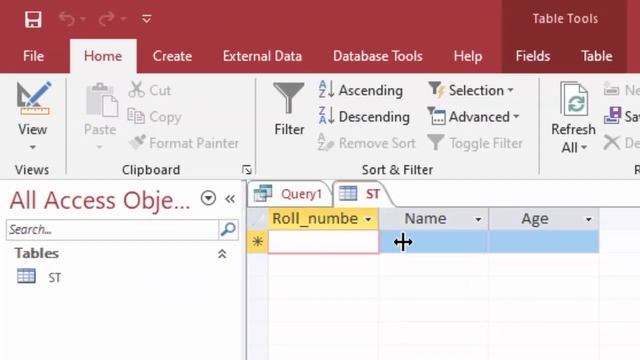Click the Copy button

(154, 117)
